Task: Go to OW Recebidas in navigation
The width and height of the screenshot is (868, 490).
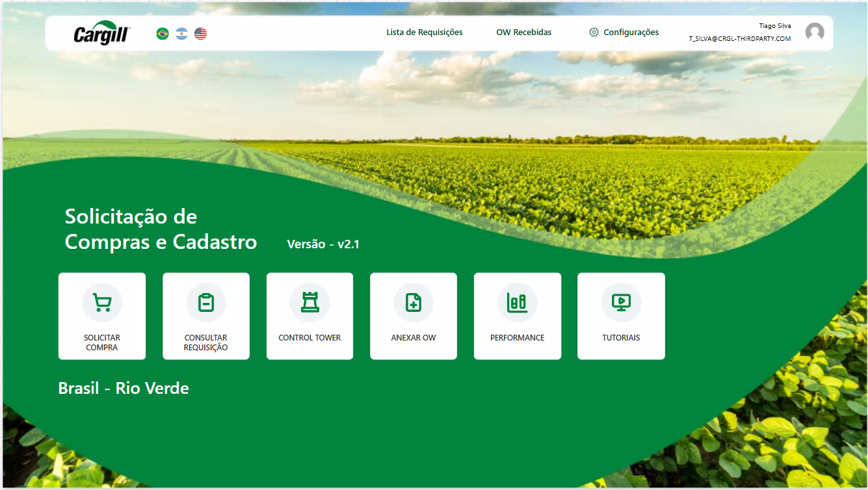Action: click(524, 32)
